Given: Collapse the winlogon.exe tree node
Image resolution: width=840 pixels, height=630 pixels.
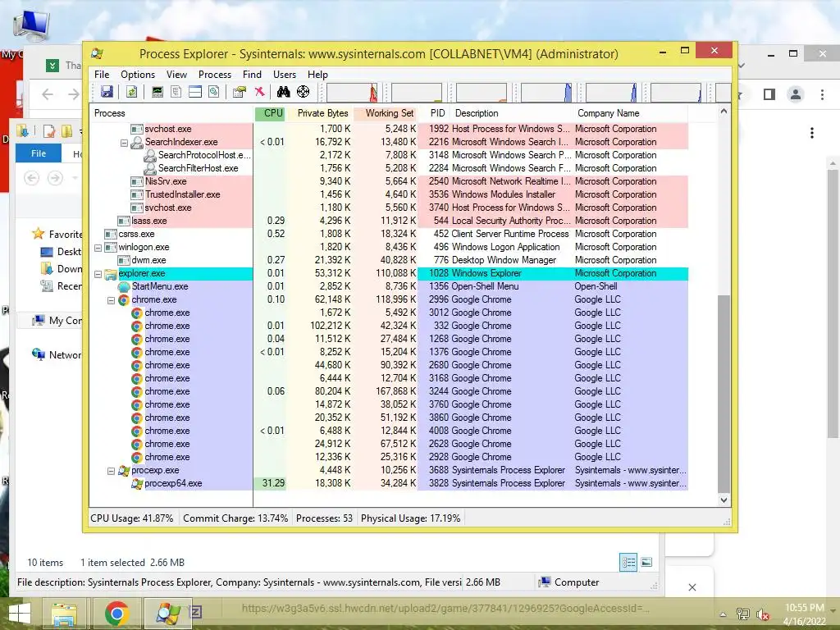Looking at the screenshot, I should pyautogui.click(x=98, y=248).
